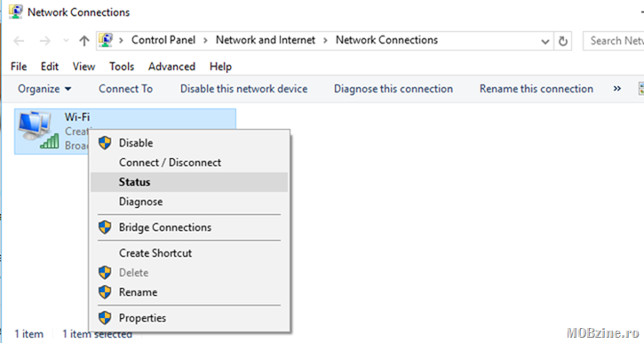The height and width of the screenshot is (343, 644).
Task: Open Properties from the context menu
Action: 189,318
